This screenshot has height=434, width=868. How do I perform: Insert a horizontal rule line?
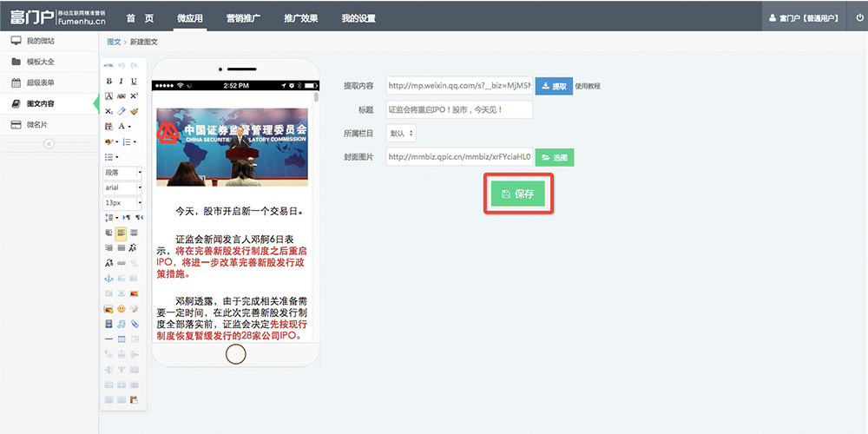[x=108, y=339]
